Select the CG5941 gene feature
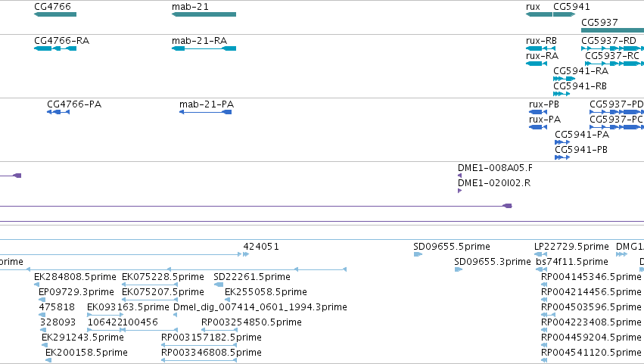Image resolution: width=644 pixels, height=364 pixels. pyautogui.click(x=564, y=14)
